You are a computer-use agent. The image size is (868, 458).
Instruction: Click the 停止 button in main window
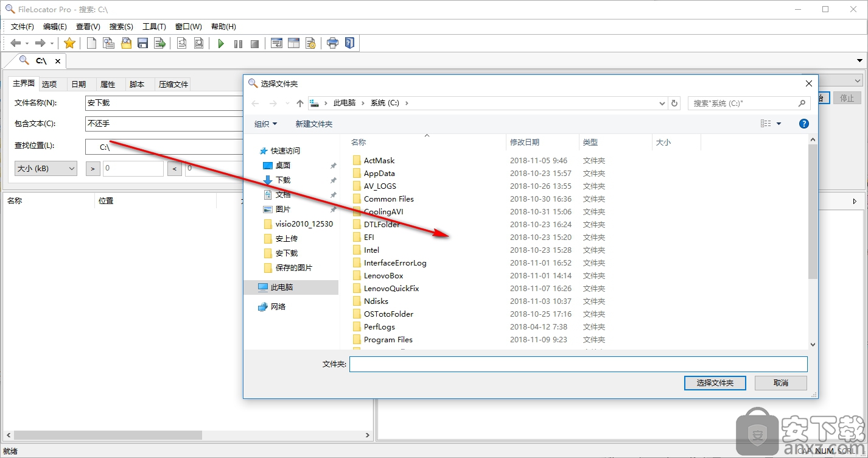847,98
